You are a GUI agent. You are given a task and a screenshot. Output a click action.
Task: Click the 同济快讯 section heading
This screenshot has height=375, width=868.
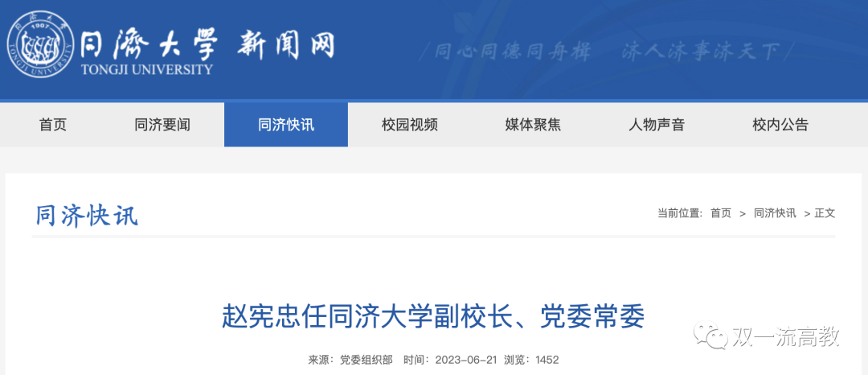pos(87,216)
